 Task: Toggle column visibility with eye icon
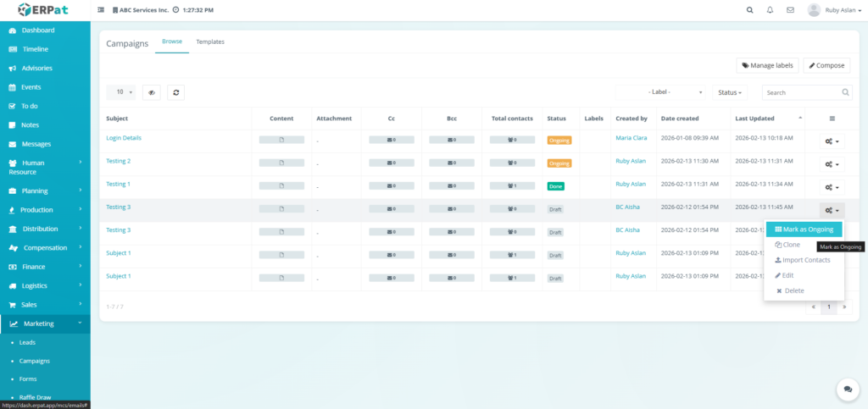[152, 92]
